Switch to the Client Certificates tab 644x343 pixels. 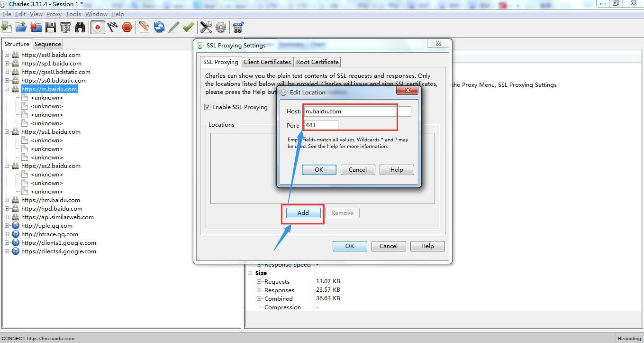[x=267, y=62]
